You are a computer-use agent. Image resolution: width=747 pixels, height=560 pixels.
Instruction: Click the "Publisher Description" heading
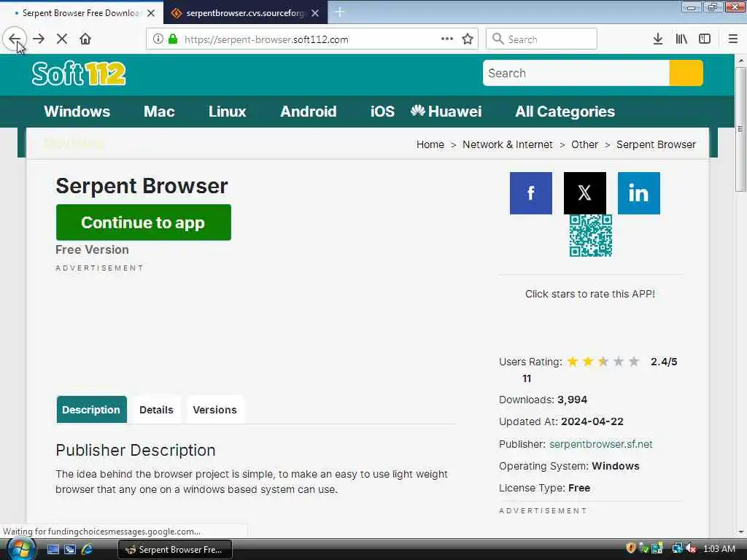136,450
